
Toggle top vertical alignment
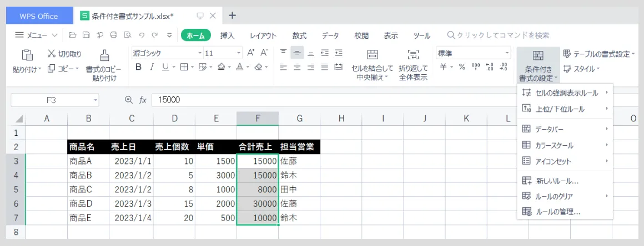tap(283, 52)
